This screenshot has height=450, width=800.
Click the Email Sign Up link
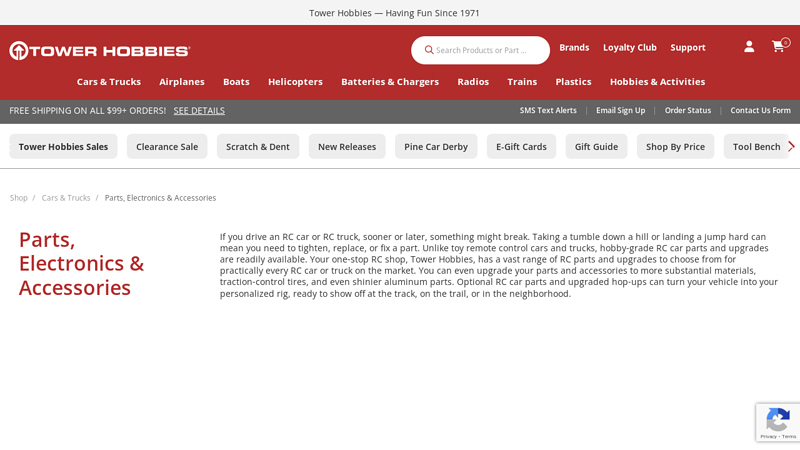pos(620,111)
